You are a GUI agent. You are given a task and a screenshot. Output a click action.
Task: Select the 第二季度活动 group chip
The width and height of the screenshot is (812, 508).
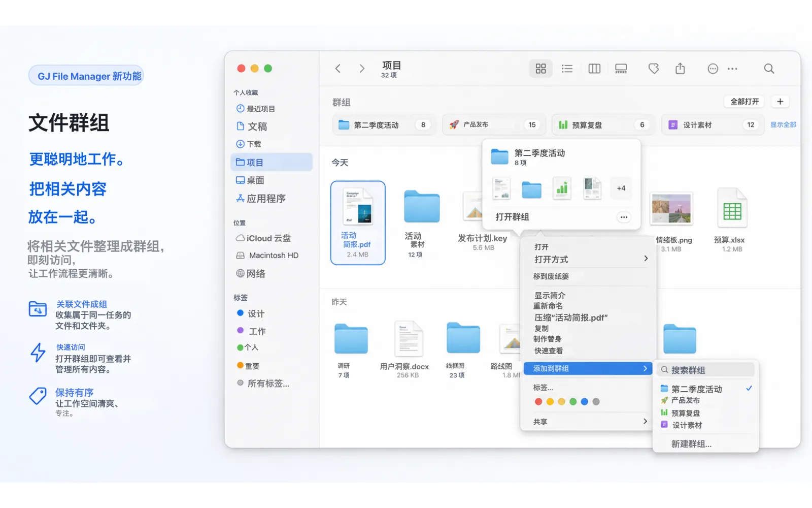(384, 124)
